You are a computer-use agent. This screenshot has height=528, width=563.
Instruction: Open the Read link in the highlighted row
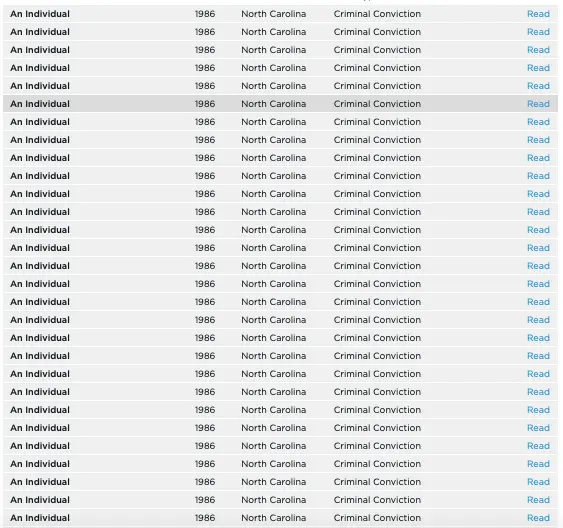[538, 104]
